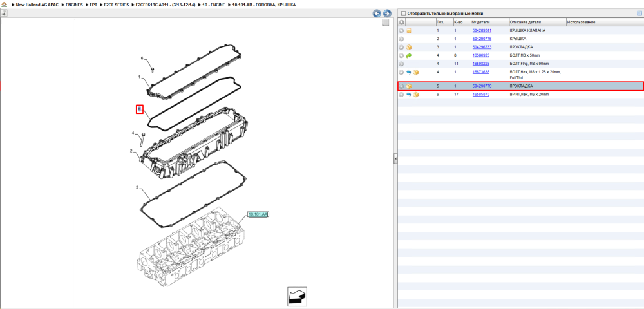644x309 pixels.
Task: Click the box icon in the 504290779 row
Action: [x=409, y=86]
